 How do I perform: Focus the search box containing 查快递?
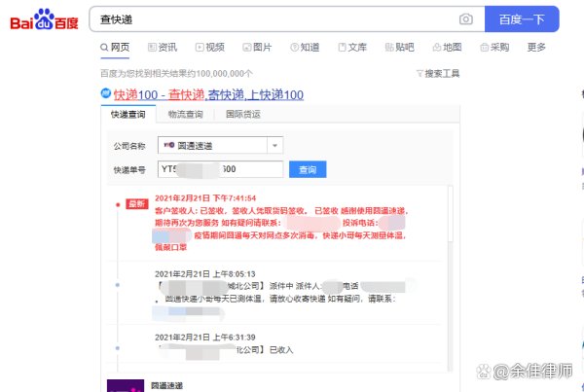(x=287, y=19)
